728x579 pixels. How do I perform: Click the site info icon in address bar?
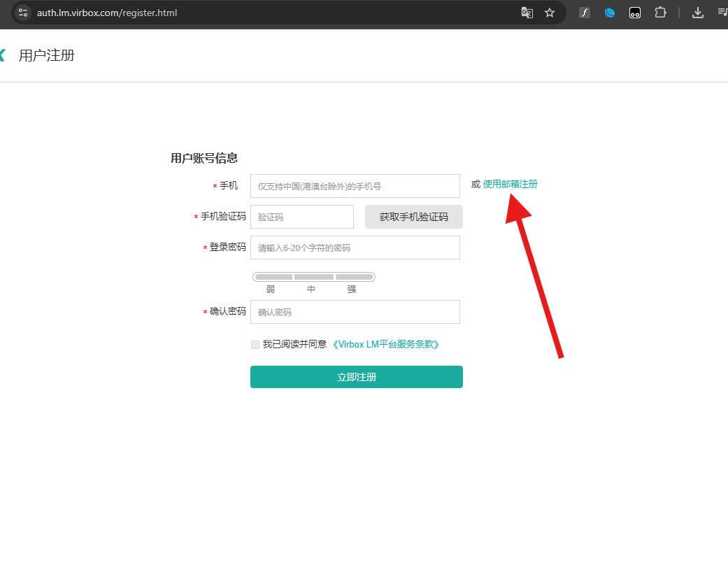(23, 13)
